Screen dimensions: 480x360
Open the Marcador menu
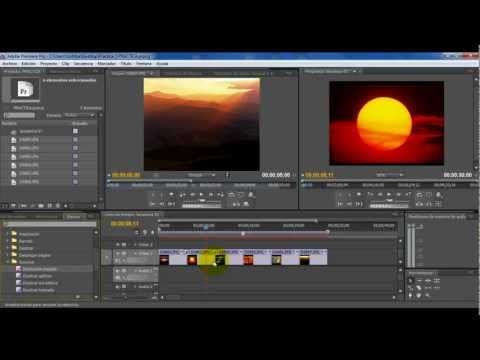[106, 63]
